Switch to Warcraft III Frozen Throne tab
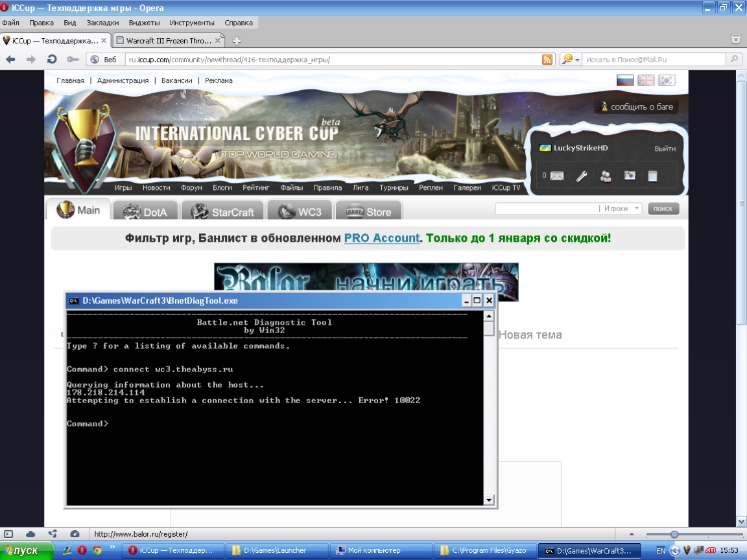The image size is (747, 560). [x=169, y=41]
